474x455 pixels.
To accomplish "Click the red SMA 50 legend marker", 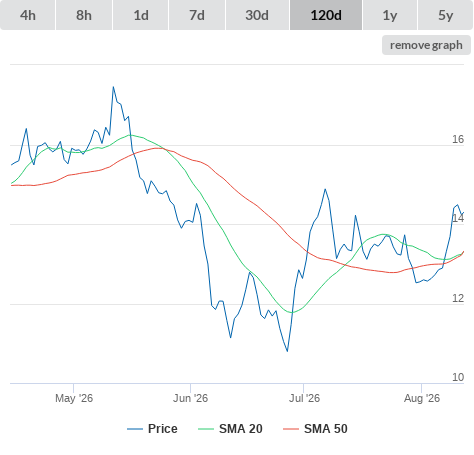I will pyautogui.click(x=291, y=429).
